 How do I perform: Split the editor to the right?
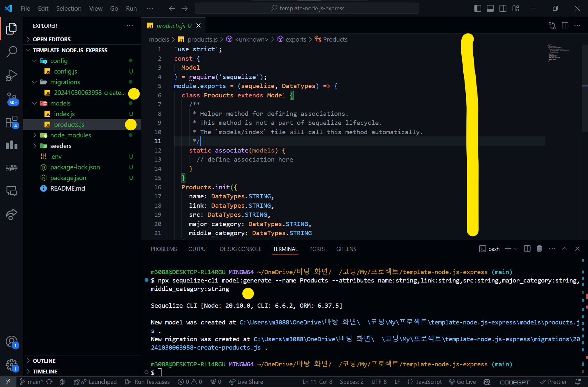coord(565,25)
